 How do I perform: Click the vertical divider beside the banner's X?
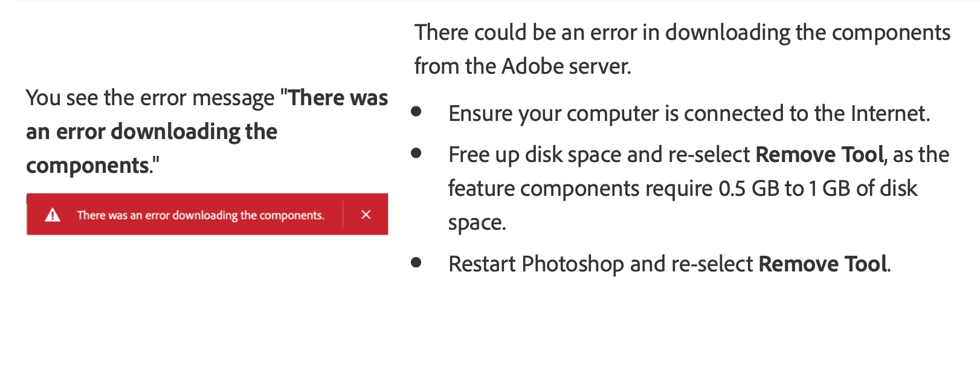343,215
